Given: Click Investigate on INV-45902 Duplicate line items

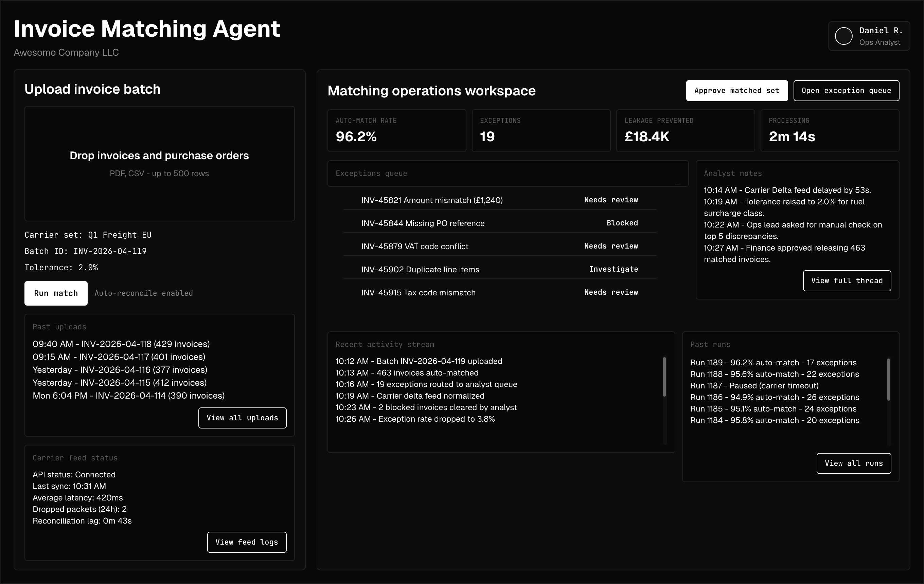Looking at the screenshot, I should [613, 269].
